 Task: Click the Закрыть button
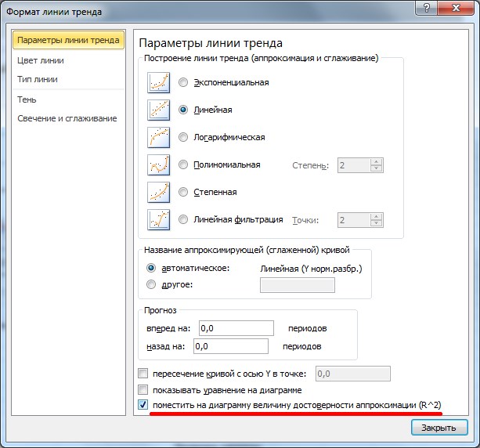[439, 427]
